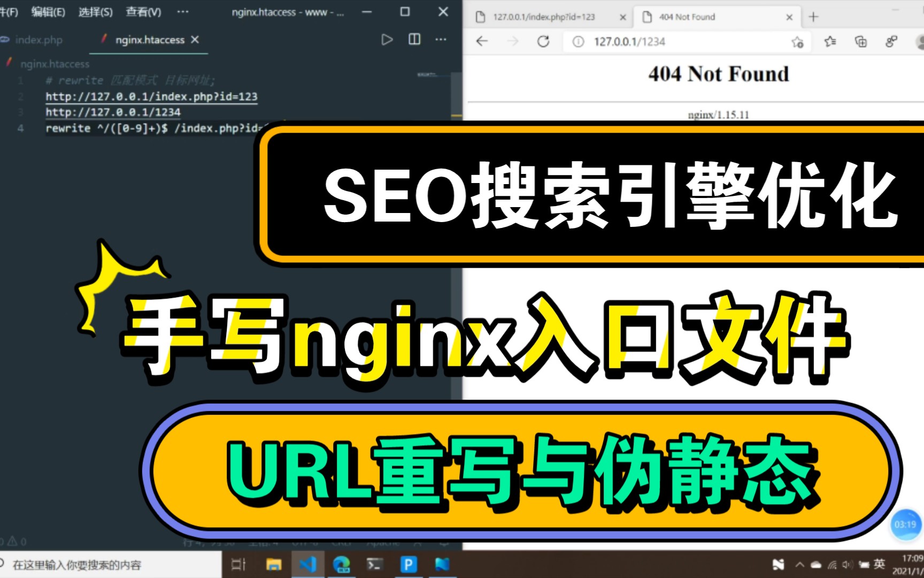The width and height of the screenshot is (924, 578).
Task: Split the VS Code editor
Action: tap(414, 39)
